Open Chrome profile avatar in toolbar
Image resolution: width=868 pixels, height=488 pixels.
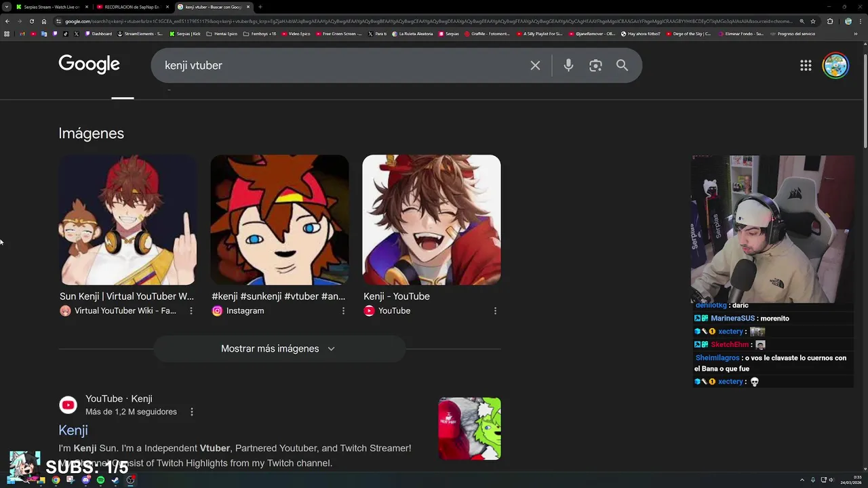848,21
